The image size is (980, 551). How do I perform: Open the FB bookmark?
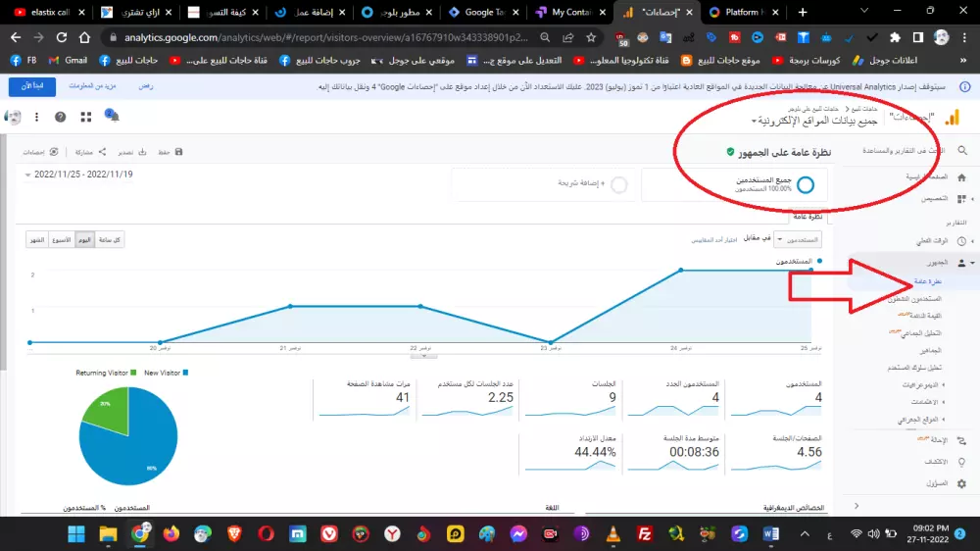pos(24,61)
